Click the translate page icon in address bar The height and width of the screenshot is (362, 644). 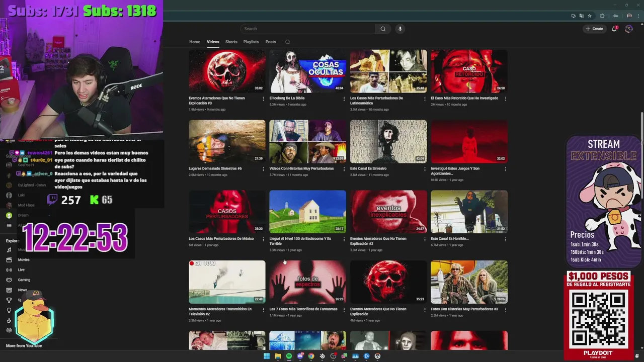click(x=581, y=16)
